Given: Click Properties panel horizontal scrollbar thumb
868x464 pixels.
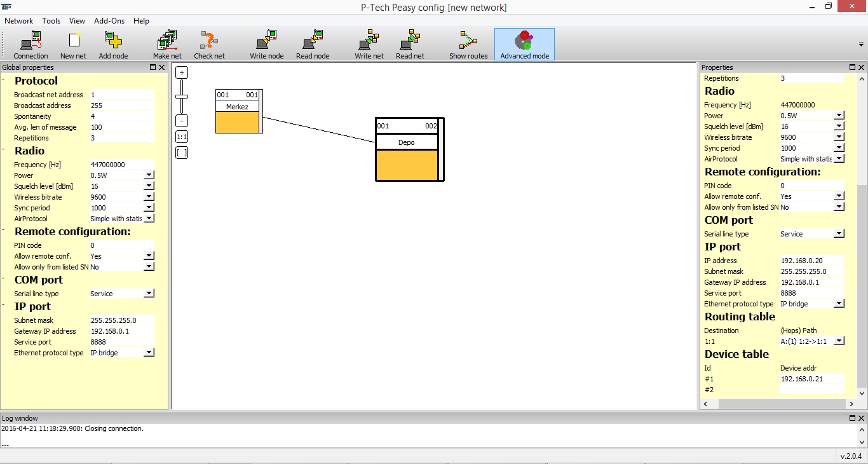Looking at the screenshot, I should point(783,404).
